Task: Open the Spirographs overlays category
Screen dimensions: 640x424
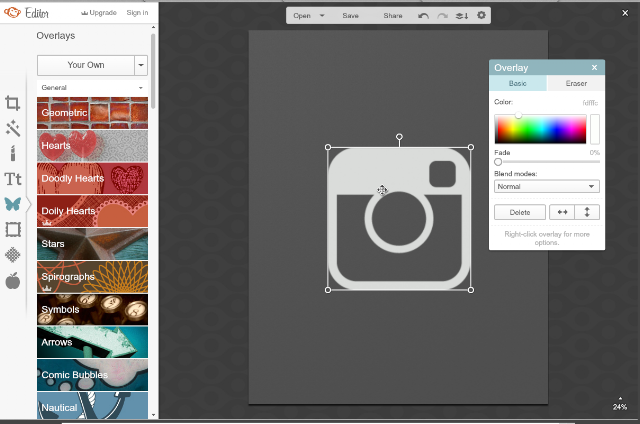Action: [93, 277]
